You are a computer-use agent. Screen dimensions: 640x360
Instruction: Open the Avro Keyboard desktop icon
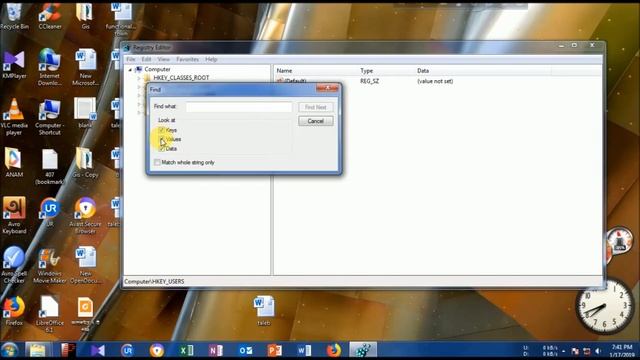[14, 216]
